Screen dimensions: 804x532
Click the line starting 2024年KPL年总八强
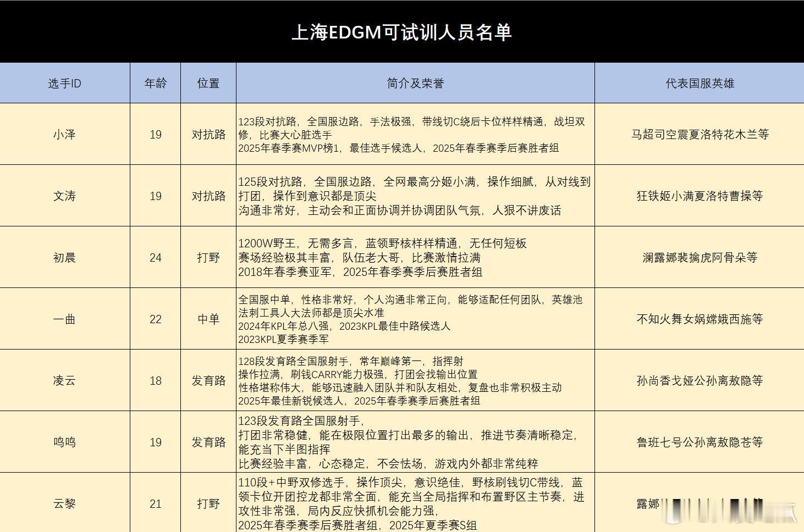[344, 326]
